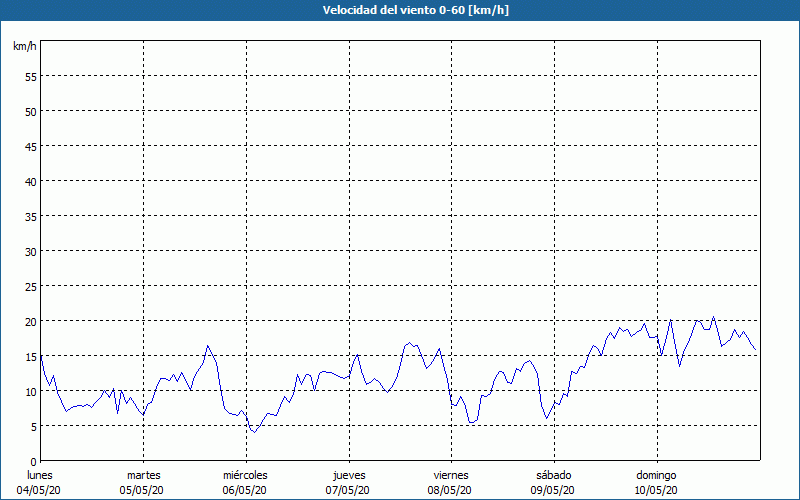
Task: Select the 0 value on the y-axis
Action: (34, 462)
